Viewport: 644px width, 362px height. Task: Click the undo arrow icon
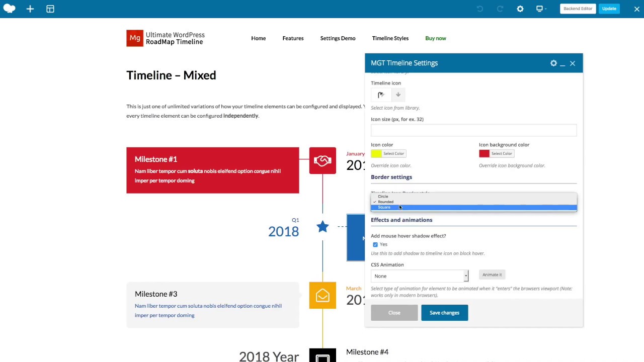coord(479,9)
